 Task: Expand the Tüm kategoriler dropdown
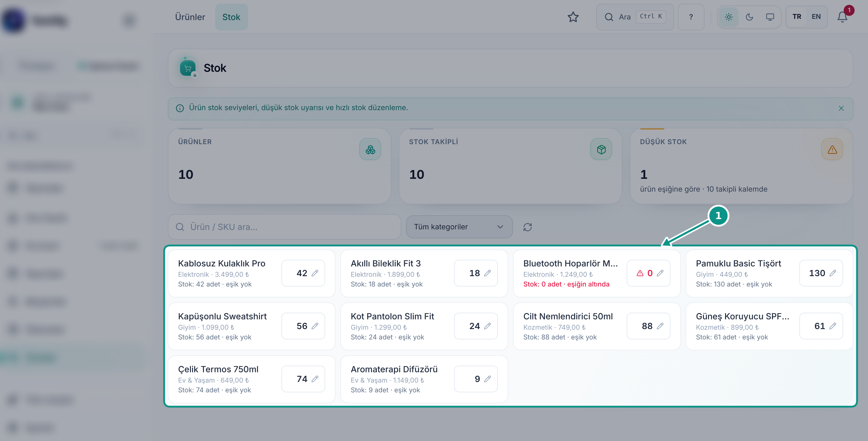coord(459,227)
